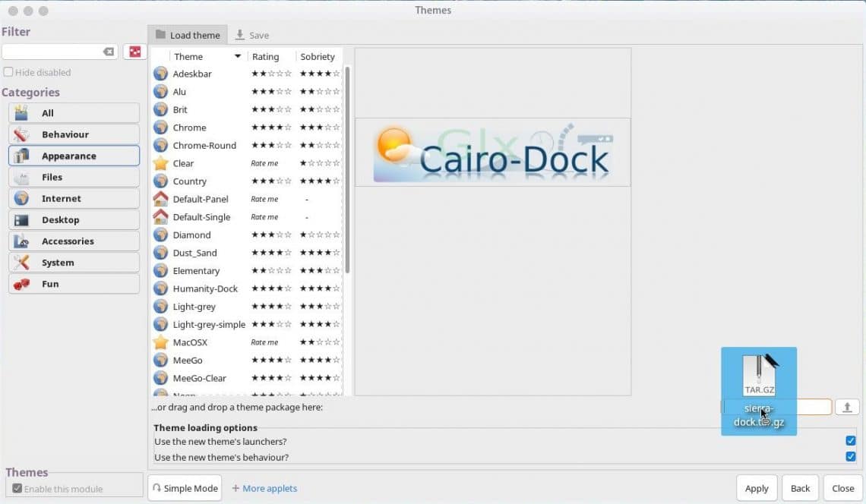
Task: Select the Clear theme star icon
Action: 160,163
